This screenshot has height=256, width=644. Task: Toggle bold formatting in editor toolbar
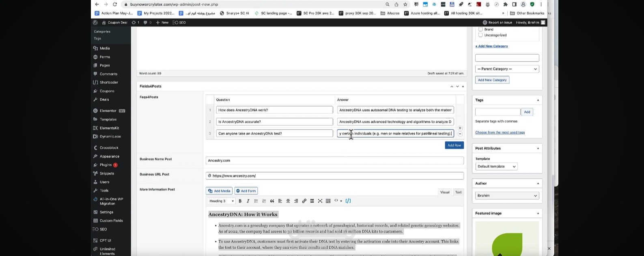(240, 201)
